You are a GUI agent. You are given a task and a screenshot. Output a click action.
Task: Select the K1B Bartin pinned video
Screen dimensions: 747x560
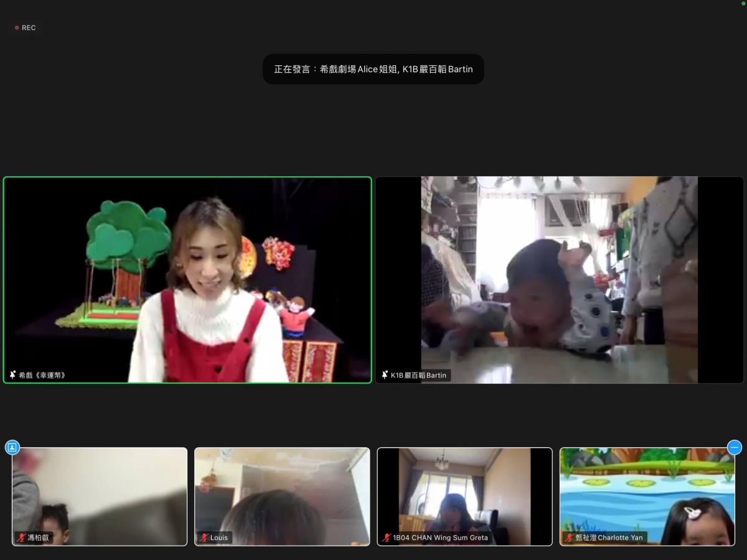pyautogui.click(x=560, y=280)
